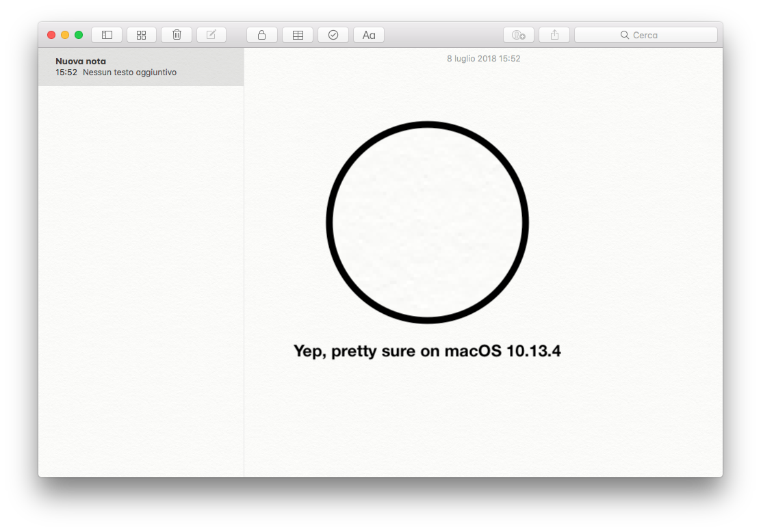761x532 pixels.
Task: Enter full screen with green button
Action: point(79,35)
